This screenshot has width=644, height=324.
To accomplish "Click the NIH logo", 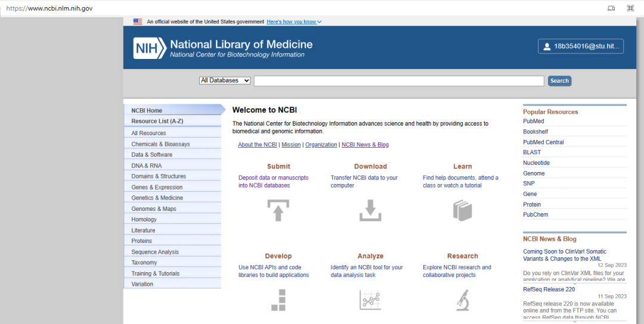I will (150, 48).
